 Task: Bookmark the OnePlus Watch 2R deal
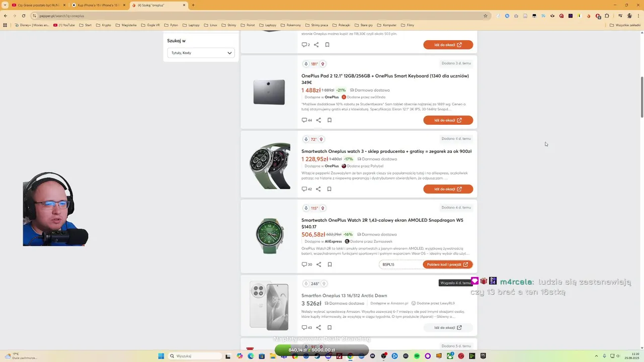coord(330,264)
